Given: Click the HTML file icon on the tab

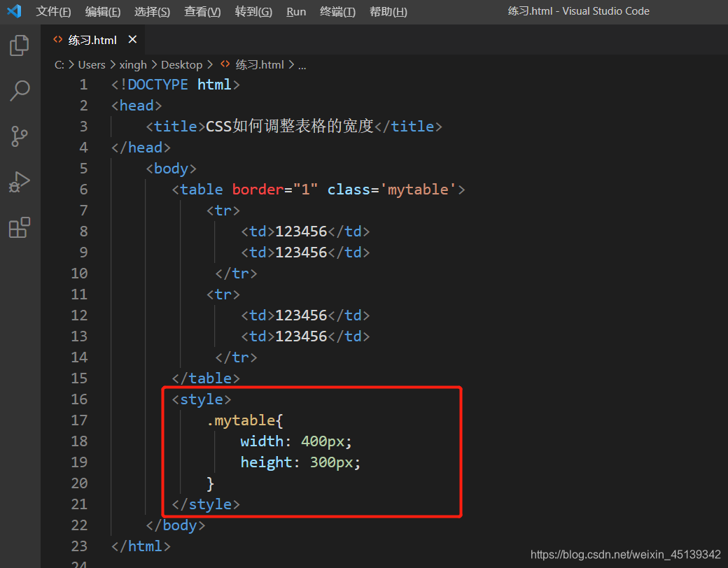Looking at the screenshot, I should point(57,39).
